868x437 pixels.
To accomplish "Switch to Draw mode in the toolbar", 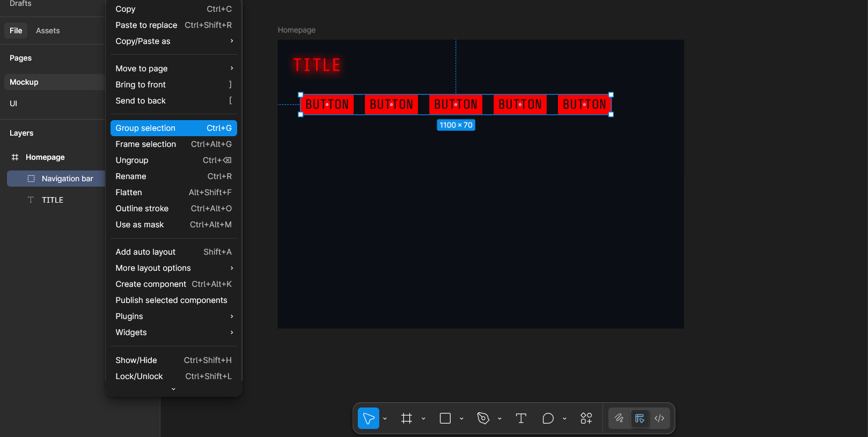I will coord(619,418).
